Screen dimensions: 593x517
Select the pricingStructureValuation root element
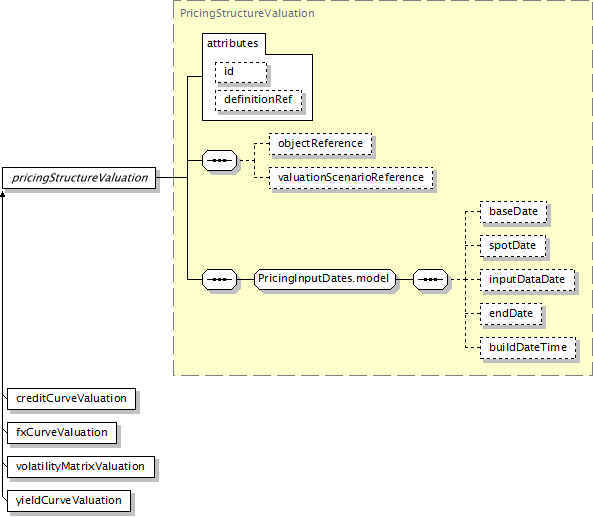pyautogui.click(x=79, y=178)
